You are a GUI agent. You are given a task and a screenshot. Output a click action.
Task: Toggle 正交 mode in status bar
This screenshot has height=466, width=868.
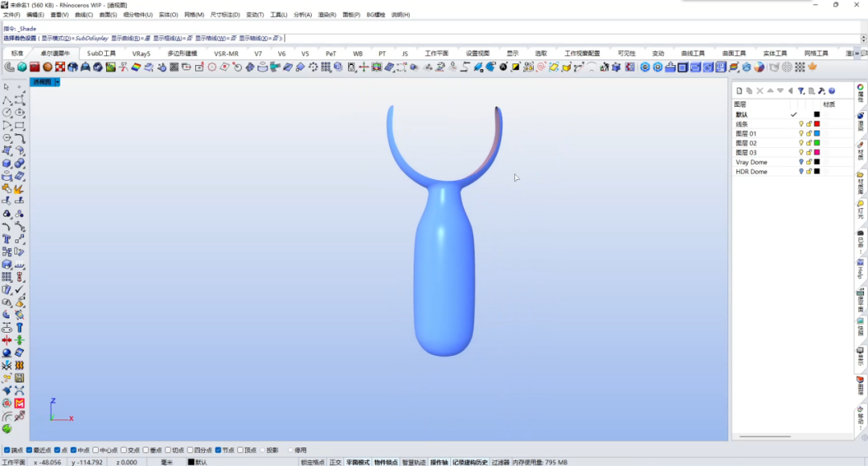(x=335, y=462)
